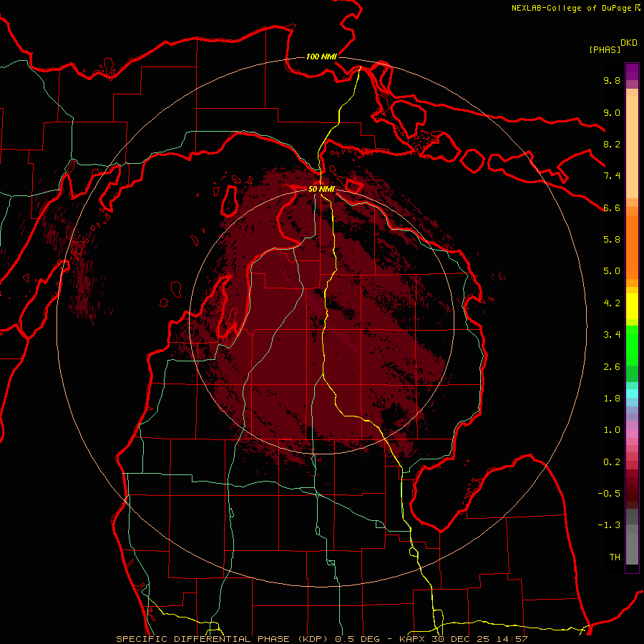Click the -0.5 legend value
Viewport: 644px width, 644px height.
tap(609, 494)
